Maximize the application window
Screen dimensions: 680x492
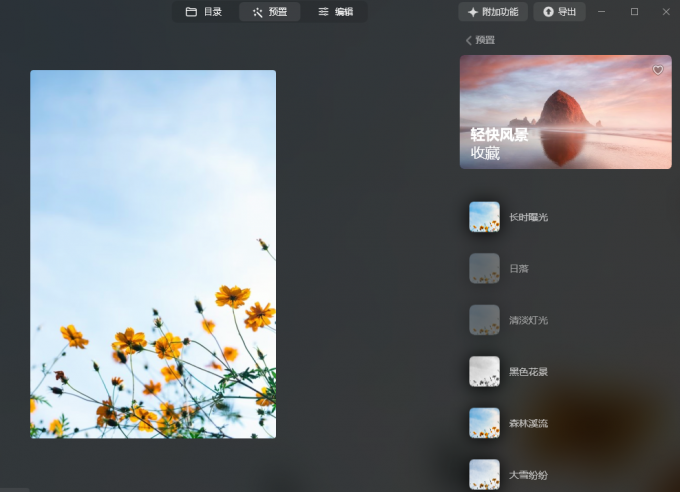(x=634, y=12)
